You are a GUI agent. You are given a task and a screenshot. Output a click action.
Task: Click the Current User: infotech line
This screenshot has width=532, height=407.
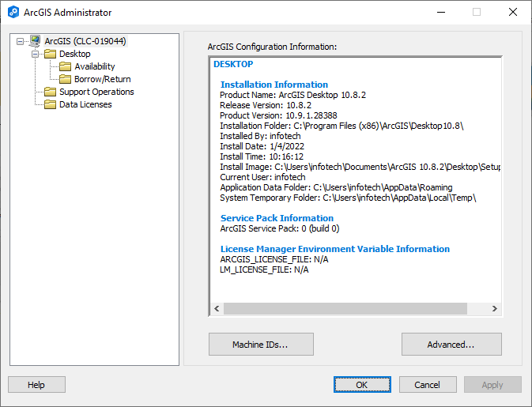(262, 177)
